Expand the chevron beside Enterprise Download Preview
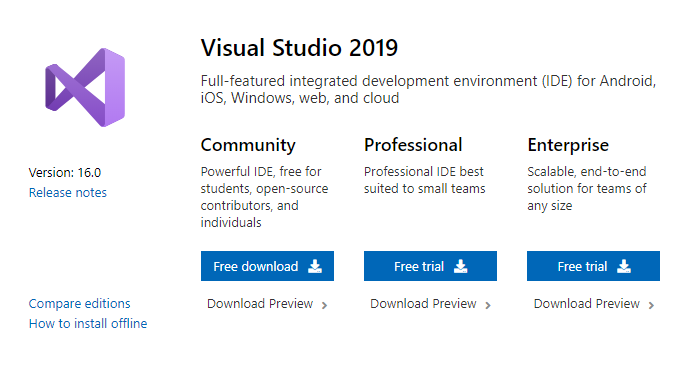 pos(651,305)
